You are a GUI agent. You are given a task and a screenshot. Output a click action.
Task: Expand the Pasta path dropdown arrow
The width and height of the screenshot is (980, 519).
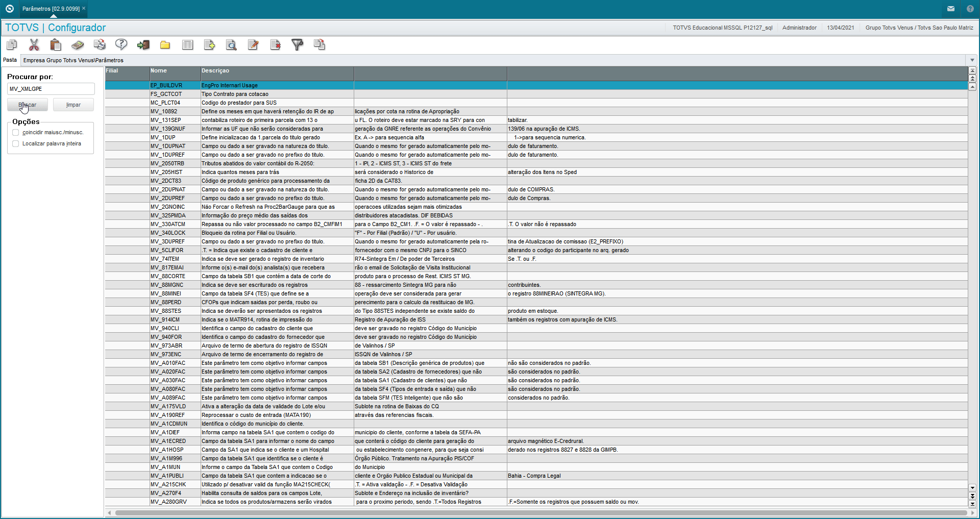click(972, 60)
